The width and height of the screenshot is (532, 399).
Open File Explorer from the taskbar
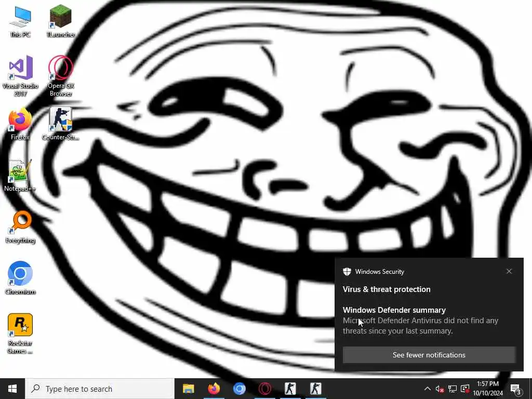pos(188,389)
